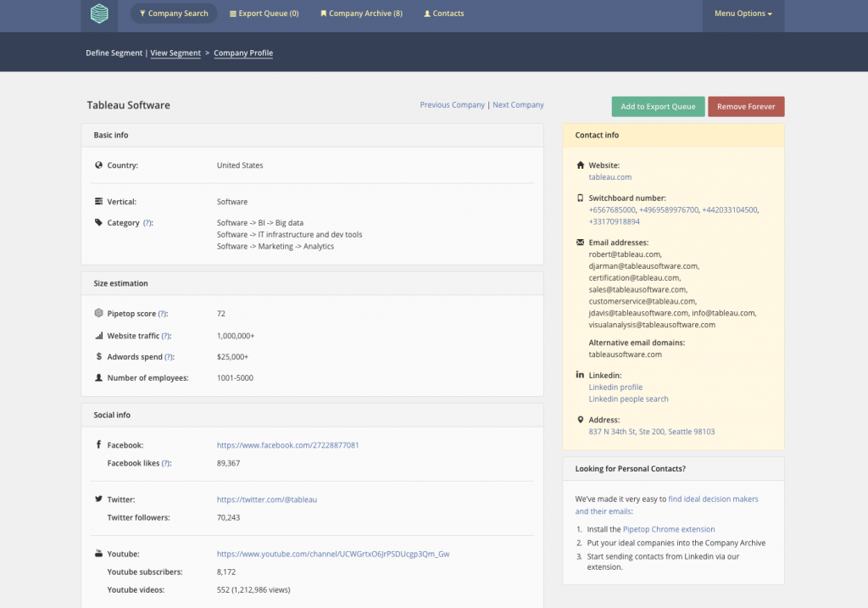Open the 837 N 34th St address link
The image size is (868, 608).
point(652,432)
